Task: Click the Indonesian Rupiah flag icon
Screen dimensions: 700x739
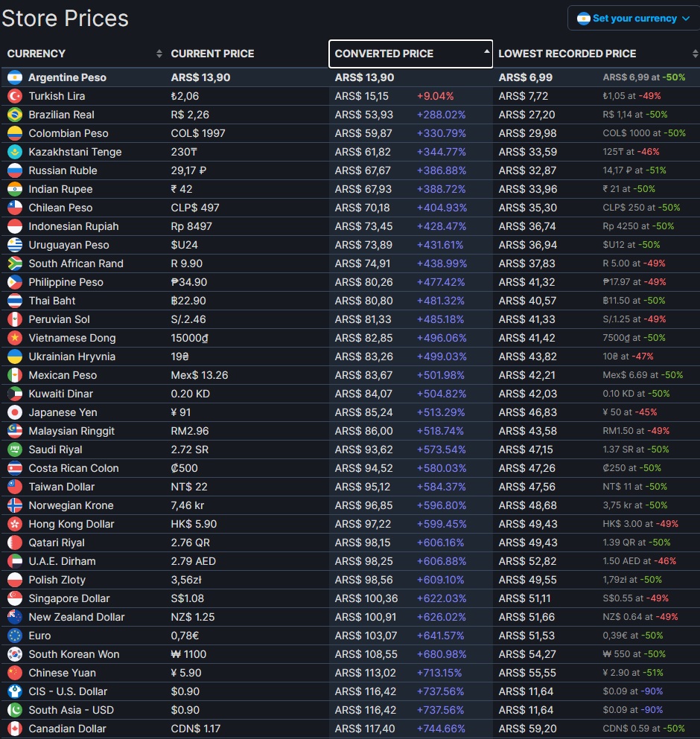Action: coord(15,226)
